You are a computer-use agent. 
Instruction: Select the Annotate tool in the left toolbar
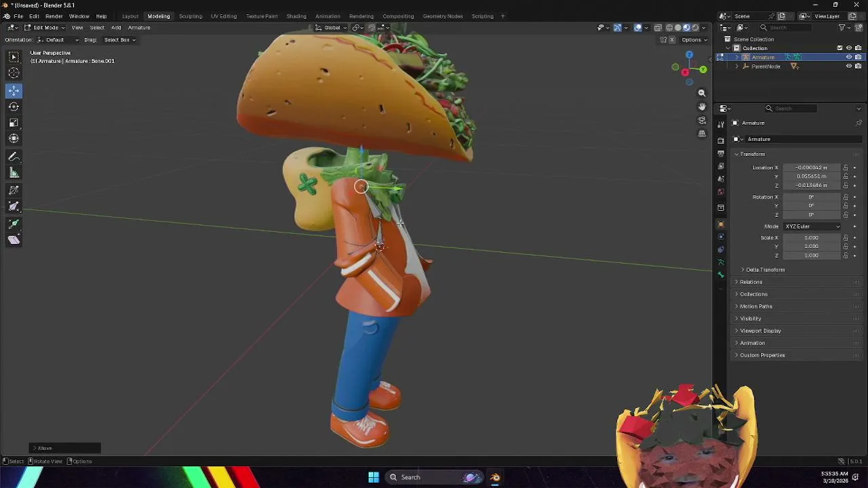(x=14, y=157)
